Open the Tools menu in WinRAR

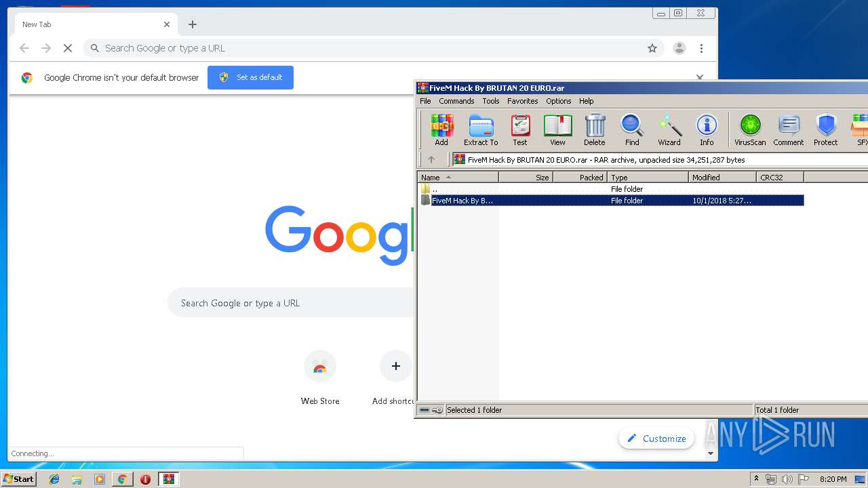(x=491, y=101)
